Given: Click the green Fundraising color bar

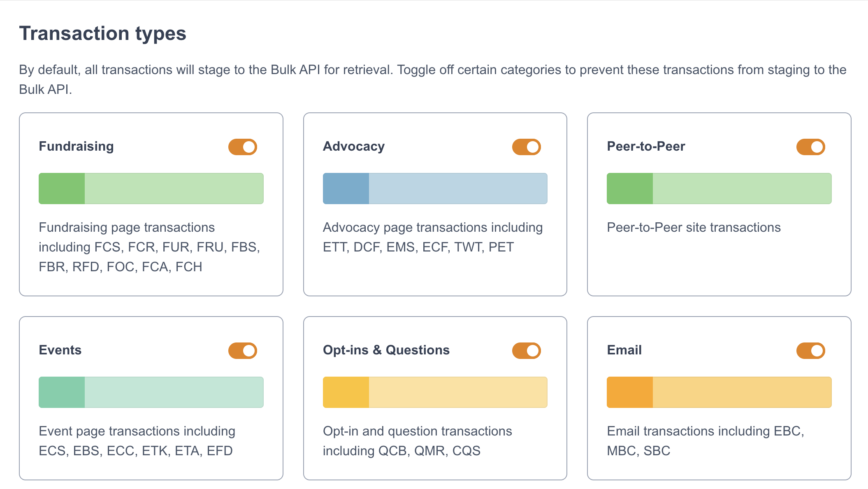Looking at the screenshot, I should click(x=151, y=189).
